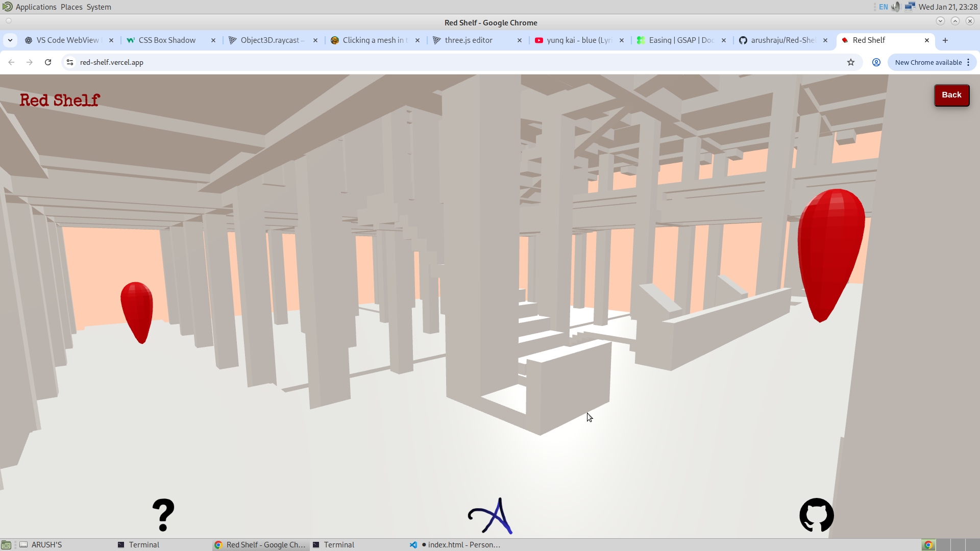
Task: Open the Applications menu
Action: coord(36,7)
